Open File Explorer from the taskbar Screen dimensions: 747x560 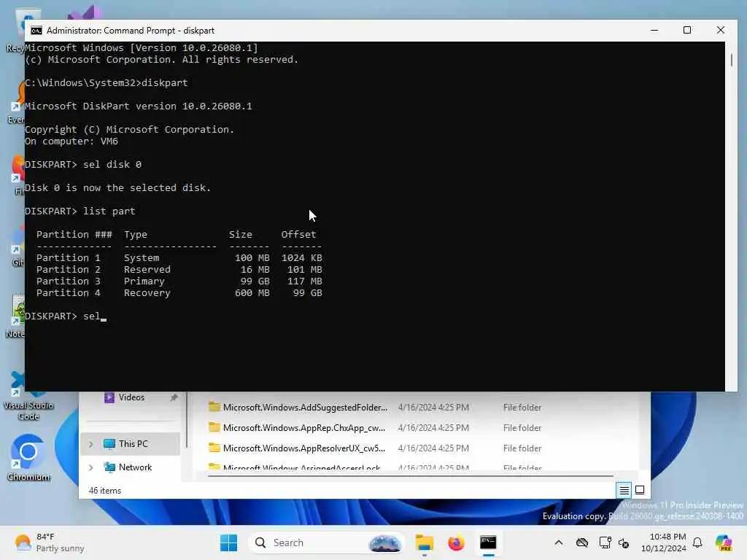[424, 542]
